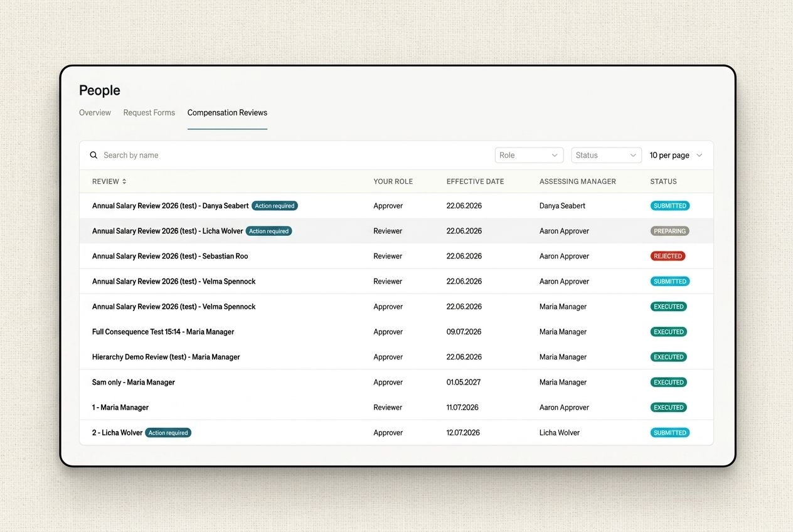
Task: Select the Compensation Reviews tab
Action: (x=227, y=112)
